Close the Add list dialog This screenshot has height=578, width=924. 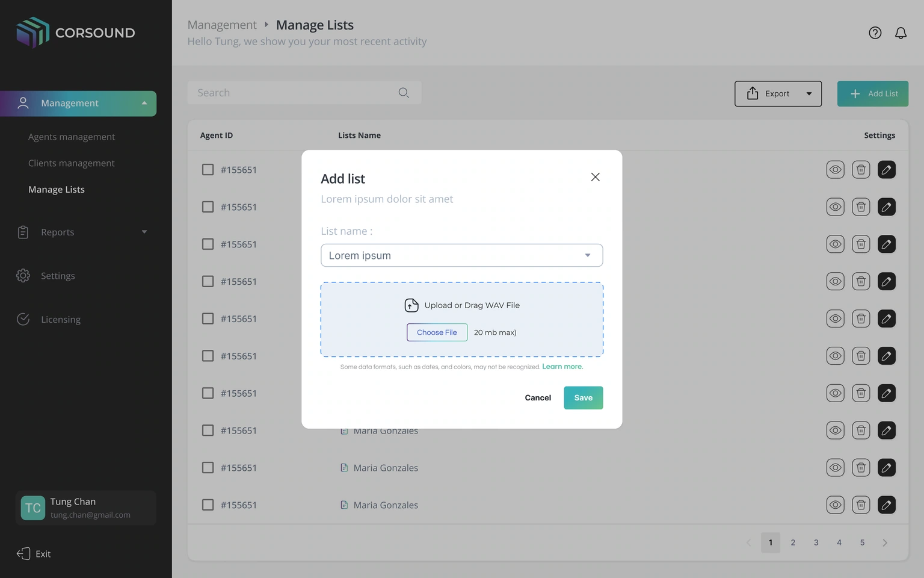click(x=596, y=177)
